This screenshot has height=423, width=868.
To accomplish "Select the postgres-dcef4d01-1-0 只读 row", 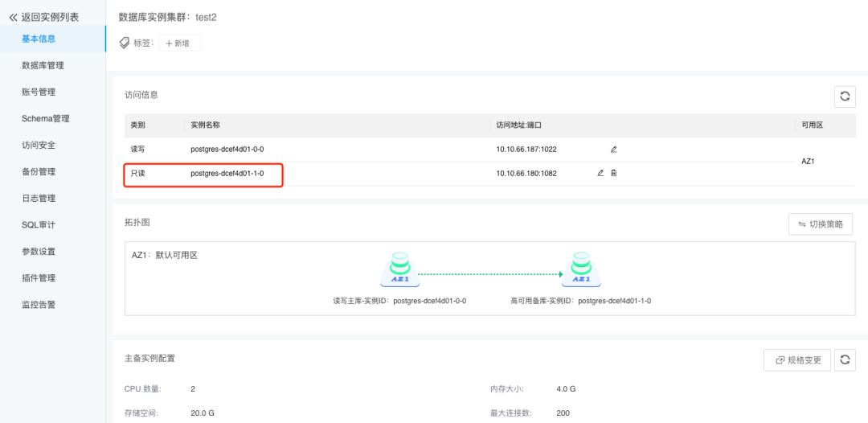I will [489, 173].
